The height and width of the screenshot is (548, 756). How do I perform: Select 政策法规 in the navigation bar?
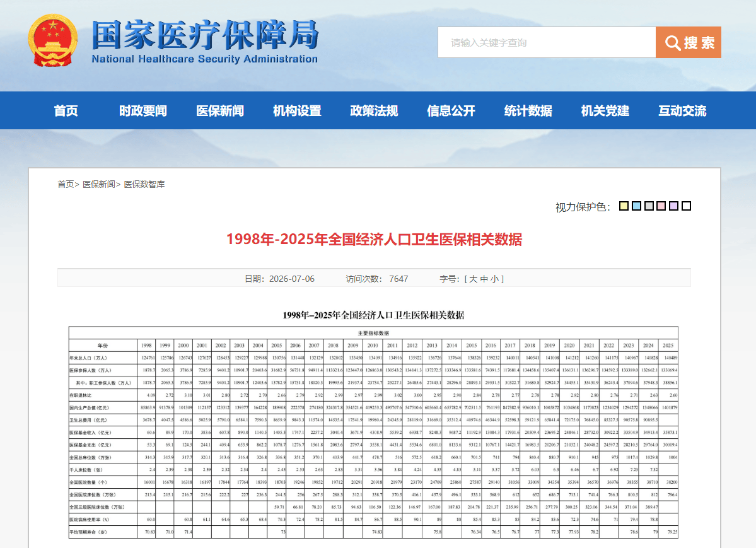pyautogui.click(x=374, y=111)
